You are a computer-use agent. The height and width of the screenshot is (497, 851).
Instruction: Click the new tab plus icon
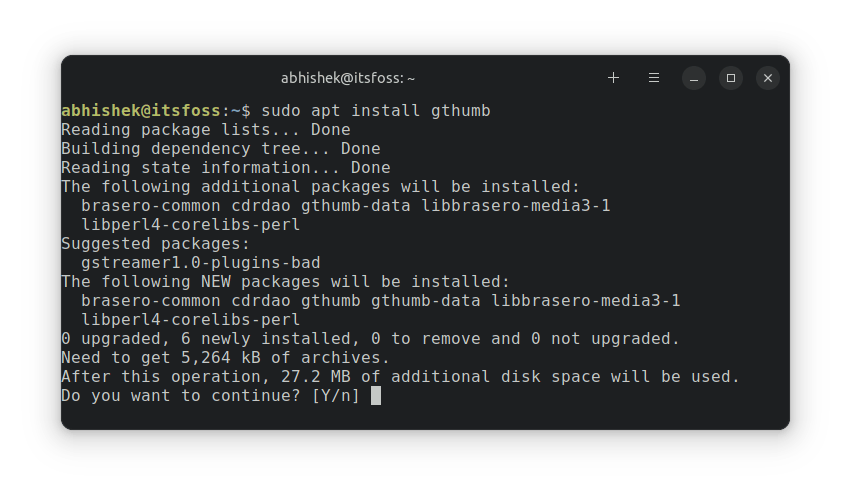click(614, 78)
